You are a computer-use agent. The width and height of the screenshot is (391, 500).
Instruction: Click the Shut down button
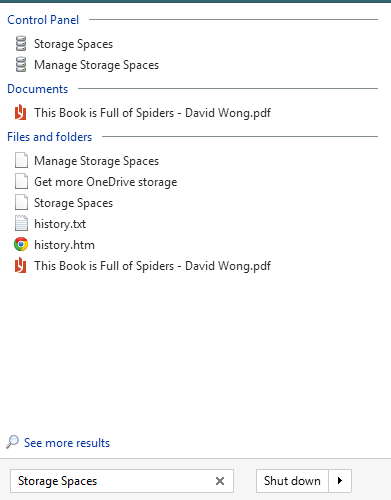point(292,481)
